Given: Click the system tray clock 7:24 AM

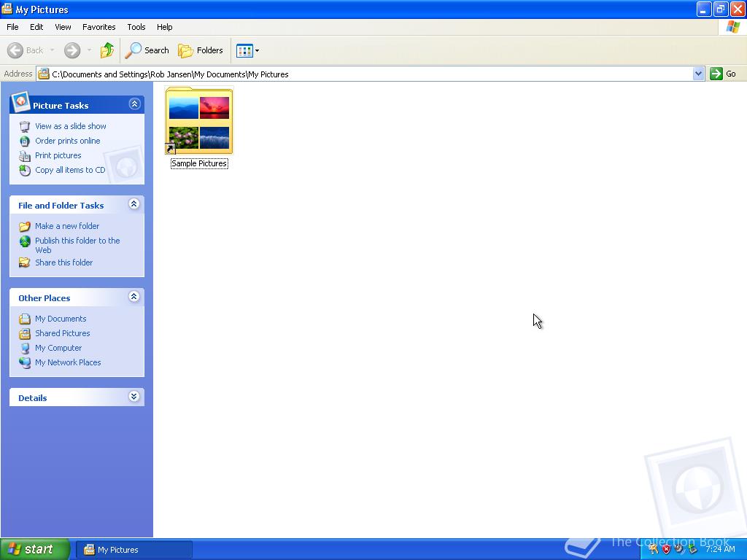Looking at the screenshot, I should 720,550.
